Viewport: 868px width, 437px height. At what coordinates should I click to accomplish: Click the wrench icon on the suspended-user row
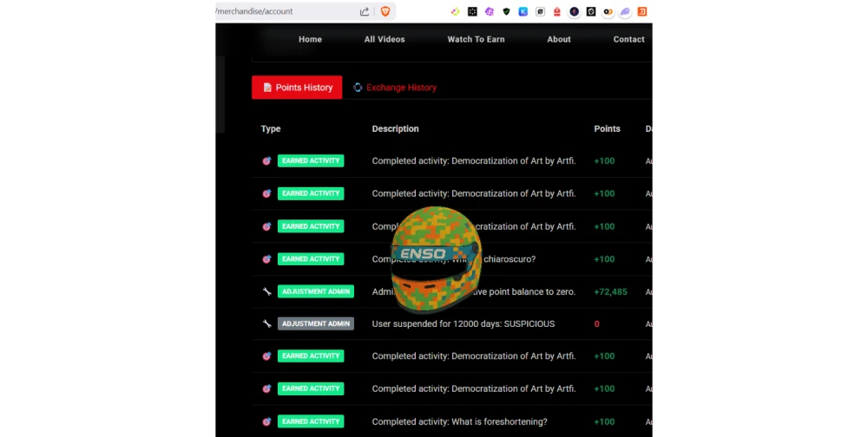266,323
